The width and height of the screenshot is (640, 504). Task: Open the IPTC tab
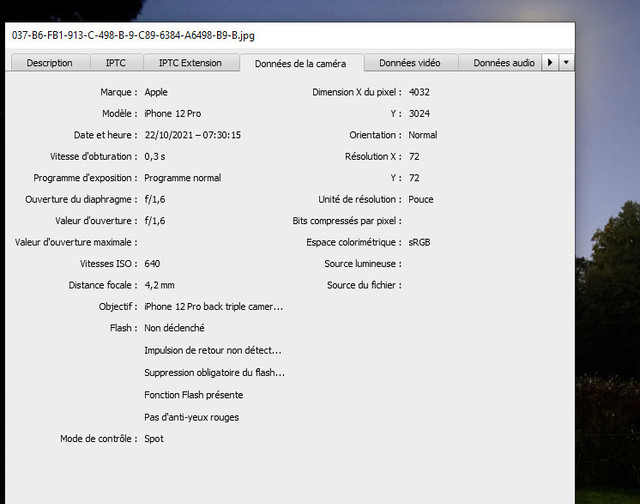116,62
